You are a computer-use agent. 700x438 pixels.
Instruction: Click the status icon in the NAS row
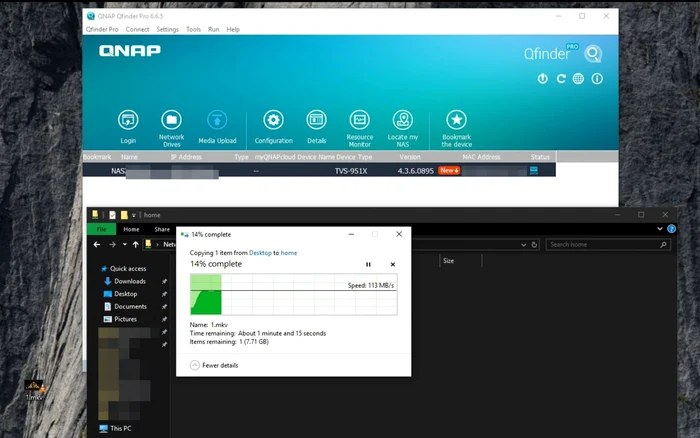pos(533,171)
